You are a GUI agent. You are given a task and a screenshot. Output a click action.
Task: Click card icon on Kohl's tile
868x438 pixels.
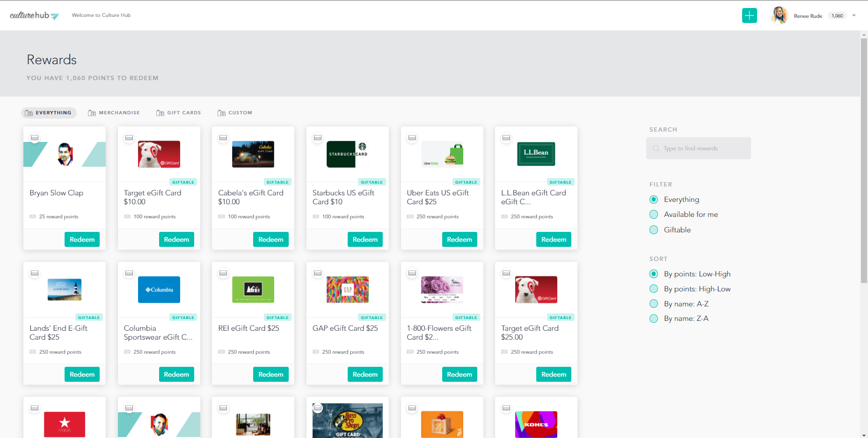pos(506,408)
